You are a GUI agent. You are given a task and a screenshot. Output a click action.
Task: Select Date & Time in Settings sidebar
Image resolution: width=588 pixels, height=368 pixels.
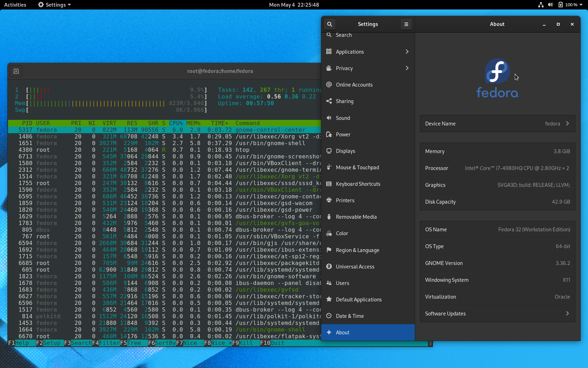click(368, 316)
